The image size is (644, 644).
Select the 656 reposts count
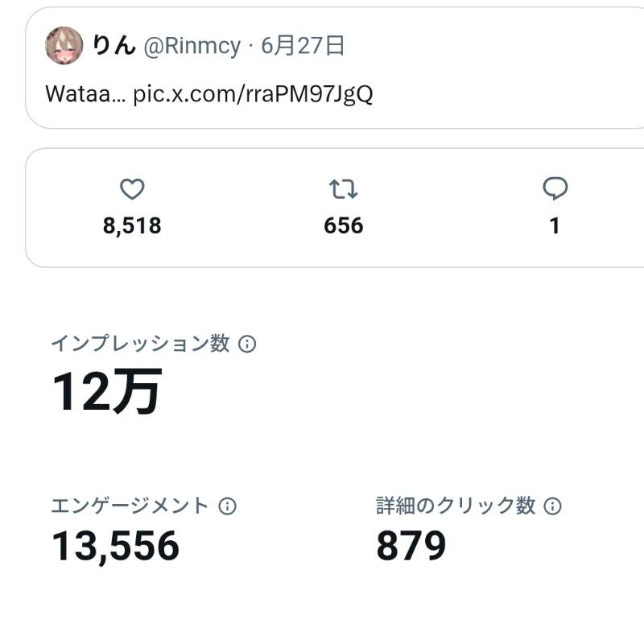[344, 225]
